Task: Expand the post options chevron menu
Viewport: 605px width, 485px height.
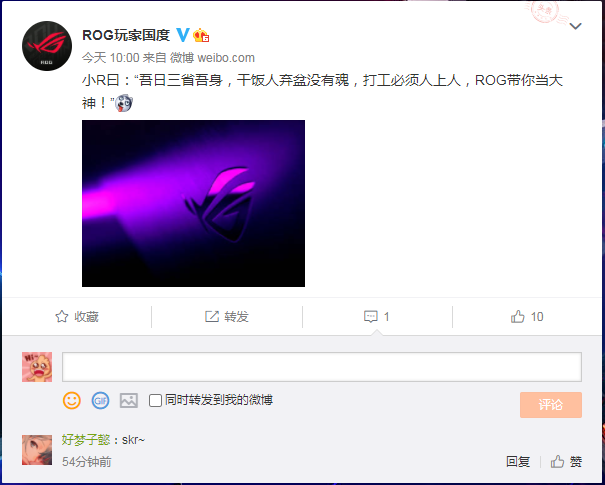Action: [575, 26]
